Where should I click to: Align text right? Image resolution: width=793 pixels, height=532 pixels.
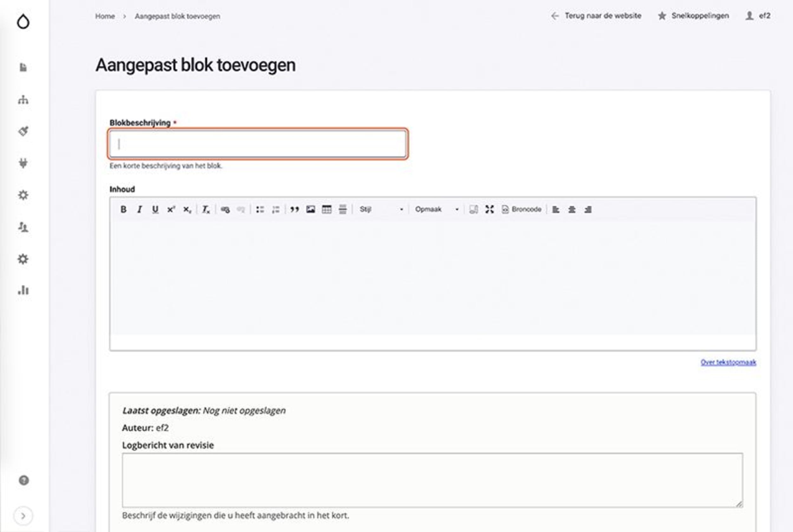(588, 209)
